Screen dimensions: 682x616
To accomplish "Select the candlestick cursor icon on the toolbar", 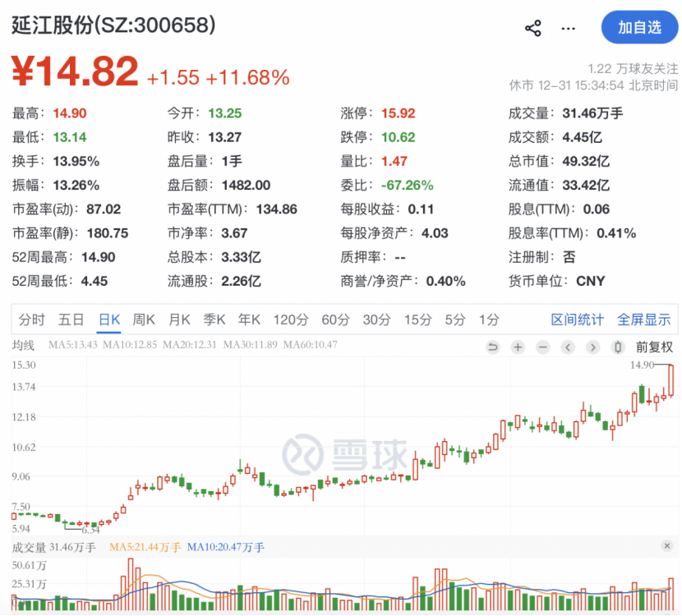I will coord(617,347).
